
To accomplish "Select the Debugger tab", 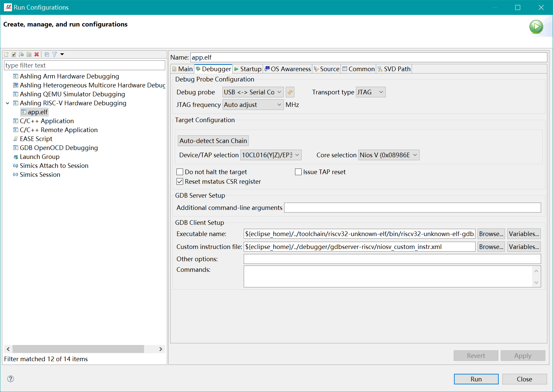I will pos(213,69).
